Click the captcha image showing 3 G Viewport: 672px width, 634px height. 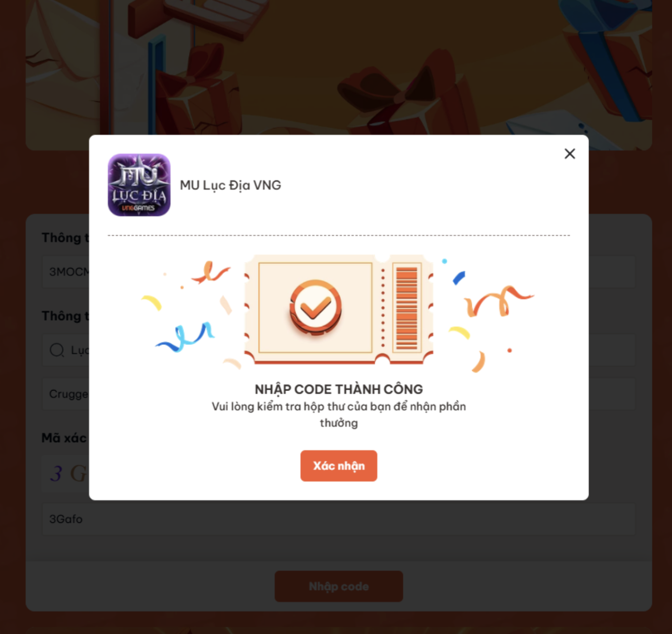(x=66, y=474)
